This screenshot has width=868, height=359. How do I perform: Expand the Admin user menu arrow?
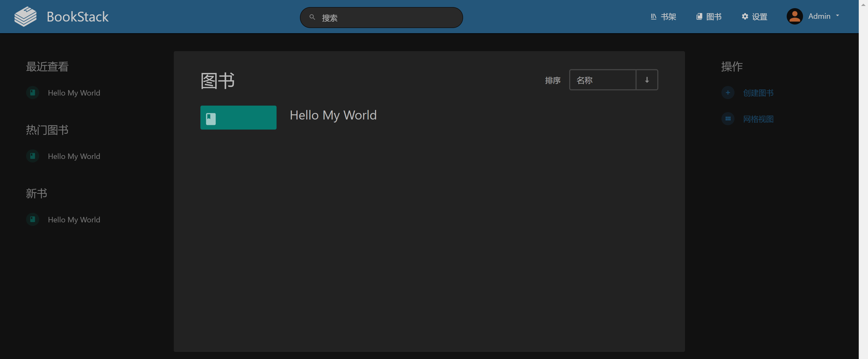tap(837, 16)
